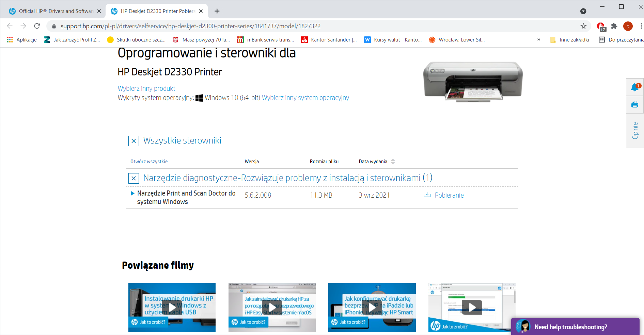Image resolution: width=644 pixels, height=335 pixels.
Task: Click the site lock icon in address bar
Action: pyautogui.click(x=54, y=26)
